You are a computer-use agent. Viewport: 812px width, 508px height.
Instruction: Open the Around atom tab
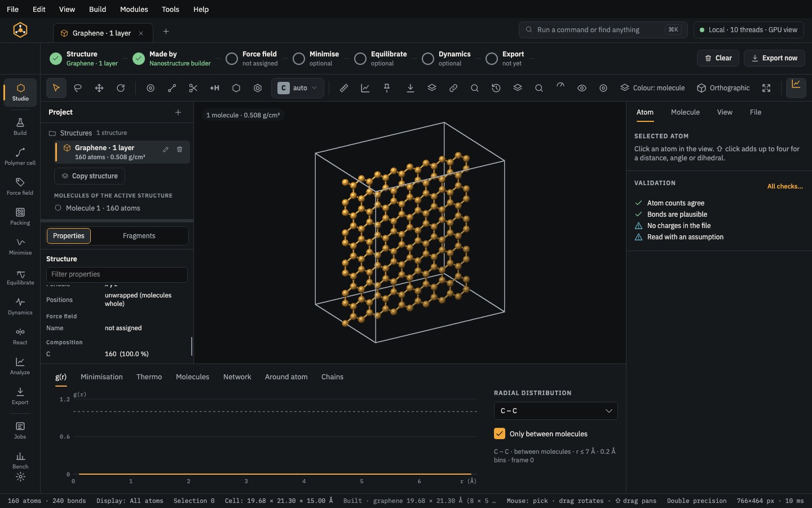click(286, 377)
